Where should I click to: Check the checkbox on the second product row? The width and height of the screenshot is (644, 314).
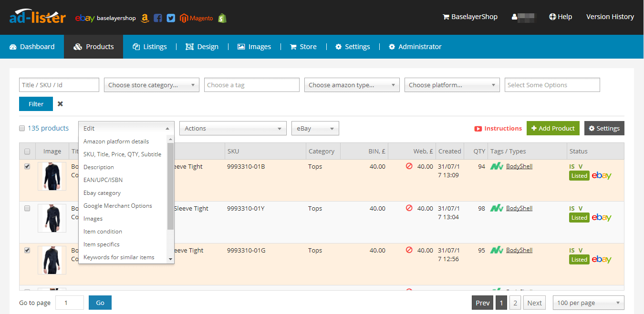click(27, 208)
